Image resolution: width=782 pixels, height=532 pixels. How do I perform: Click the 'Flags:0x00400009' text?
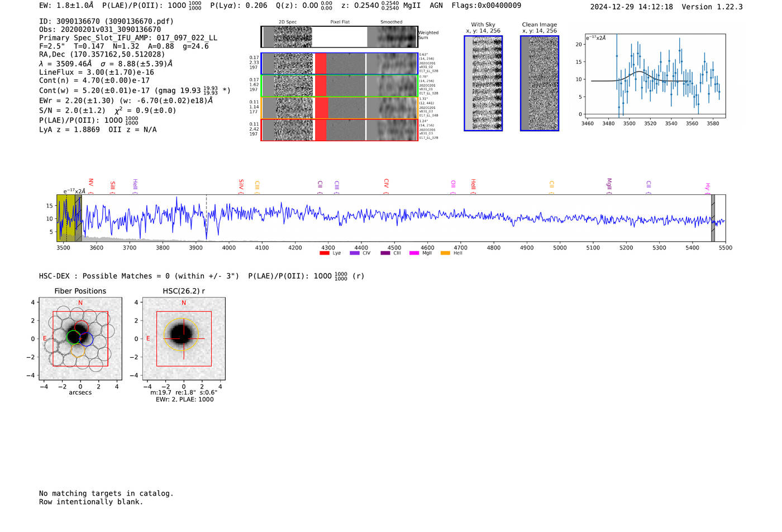click(x=487, y=6)
